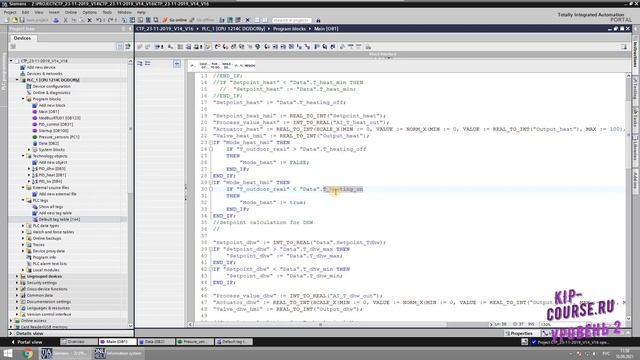Expand the Traces folder
Viewport: 640px width, 360px height.
point(23,244)
